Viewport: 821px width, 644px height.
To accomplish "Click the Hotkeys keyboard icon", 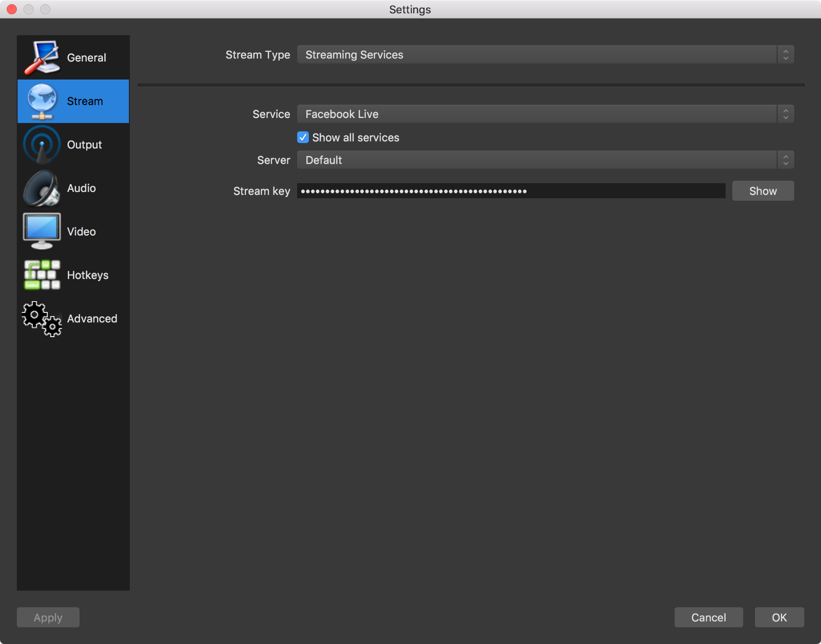I will [x=42, y=275].
